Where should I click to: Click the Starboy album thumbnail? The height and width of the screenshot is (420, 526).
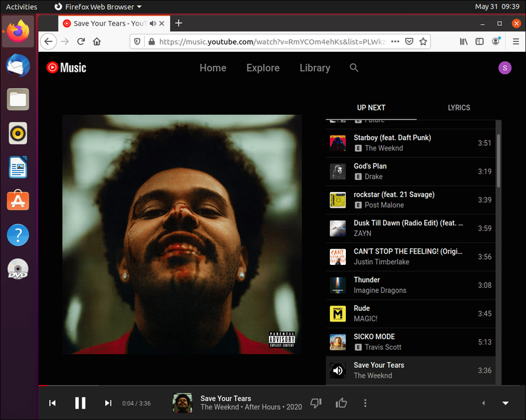pyautogui.click(x=338, y=143)
